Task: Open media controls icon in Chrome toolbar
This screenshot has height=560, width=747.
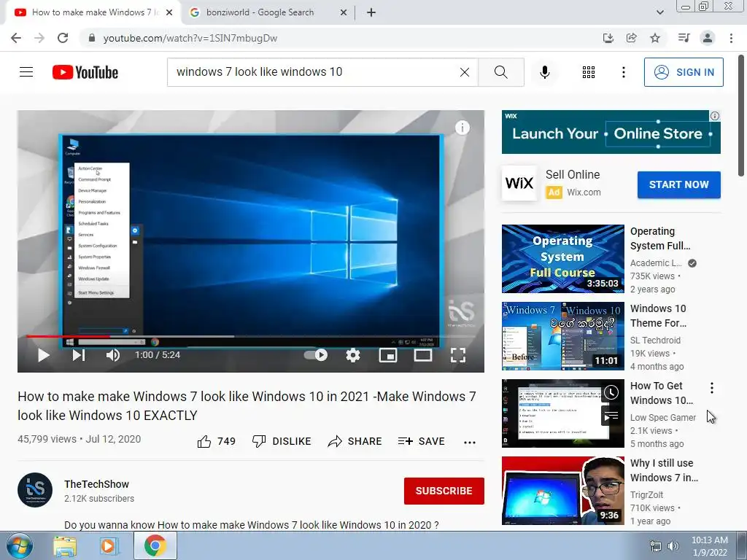Action: pyautogui.click(x=684, y=38)
